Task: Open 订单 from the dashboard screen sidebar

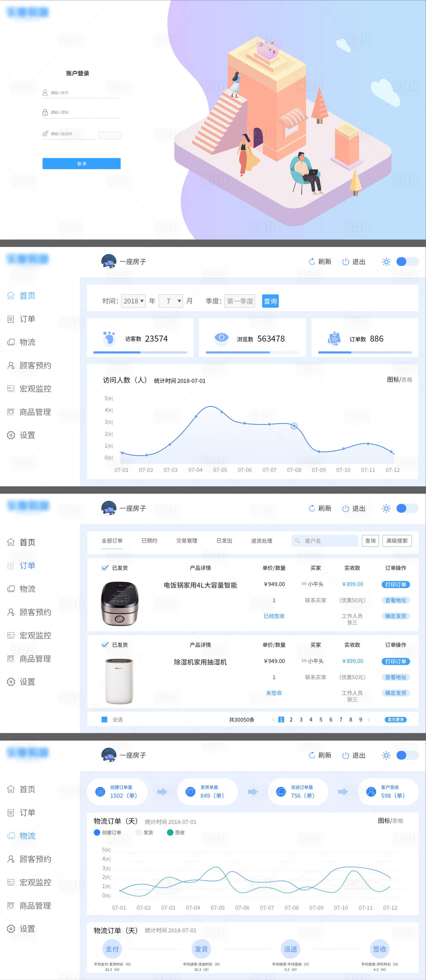Action: [22, 319]
